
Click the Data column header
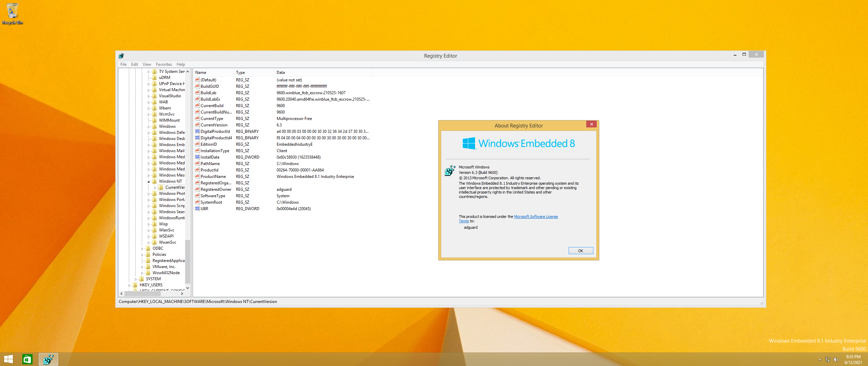(323, 73)
